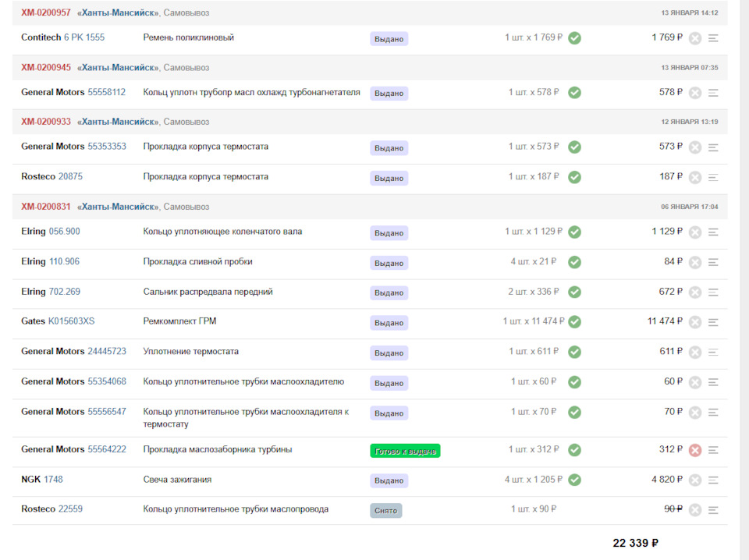This screenshot has height=560, width=749.
Task: Open lines menu for General Motors 24445723
Action: 713,353
